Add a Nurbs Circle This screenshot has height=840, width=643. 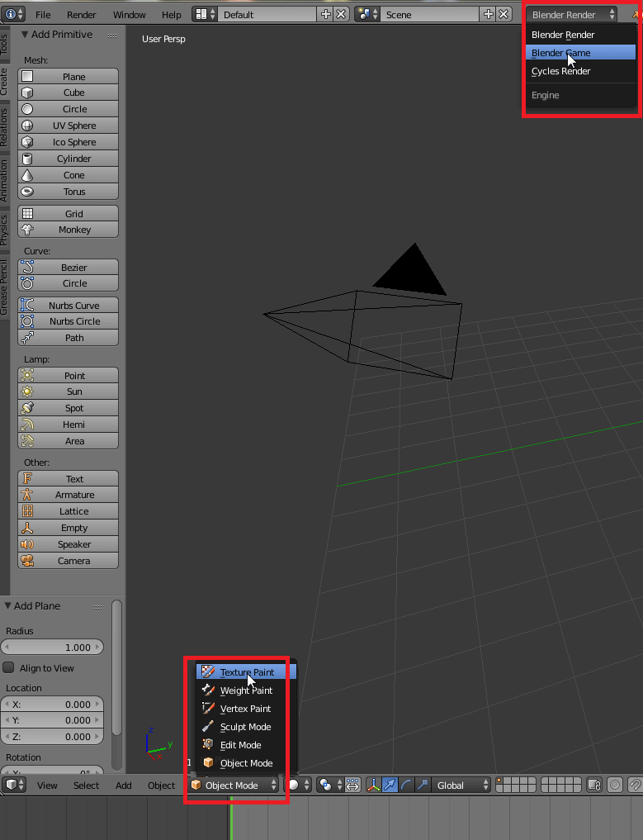coord(68,321)
